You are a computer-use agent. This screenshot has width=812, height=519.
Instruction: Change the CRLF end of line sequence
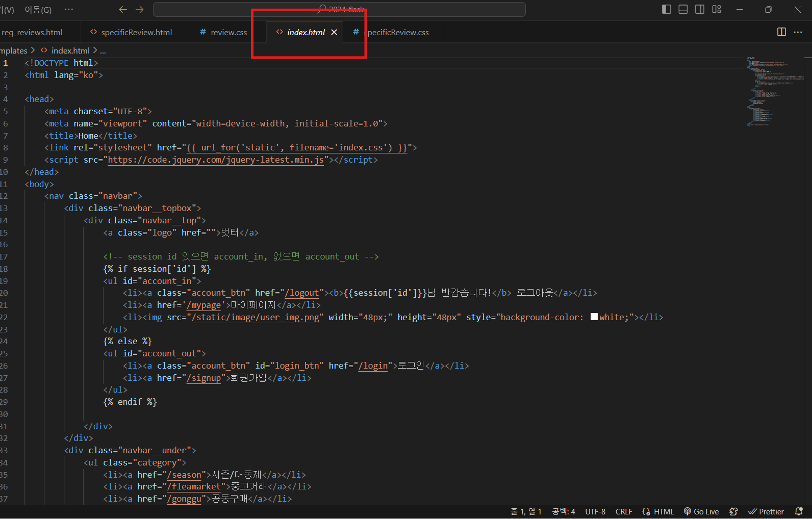click(x=624, y=511)
